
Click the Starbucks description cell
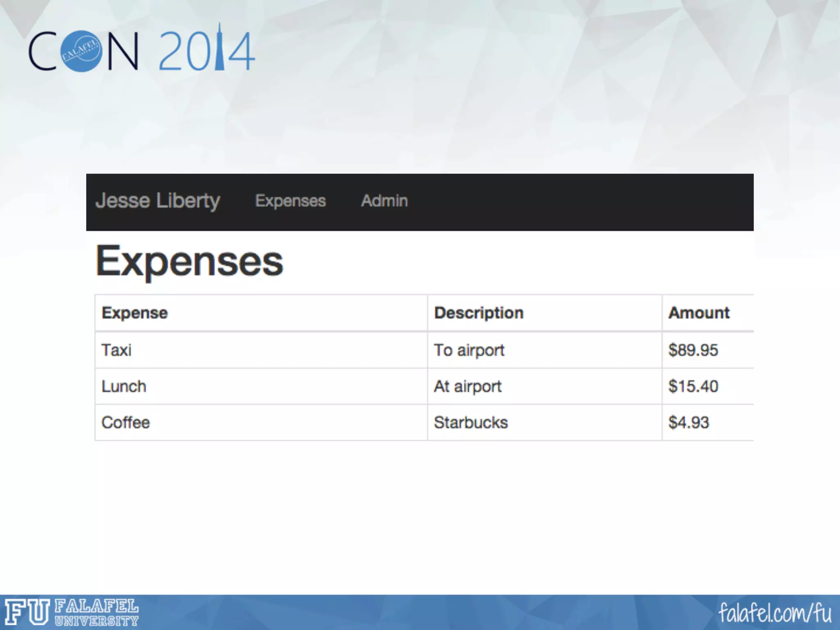coord(470,422)
